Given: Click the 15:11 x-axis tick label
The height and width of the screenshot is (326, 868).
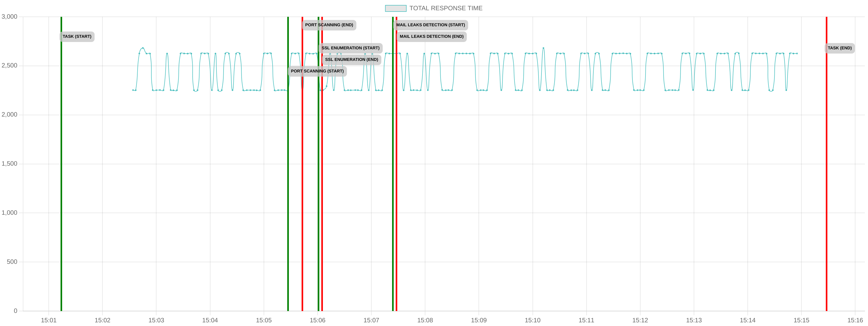Looking at the screenshot, I should (586, 320).
